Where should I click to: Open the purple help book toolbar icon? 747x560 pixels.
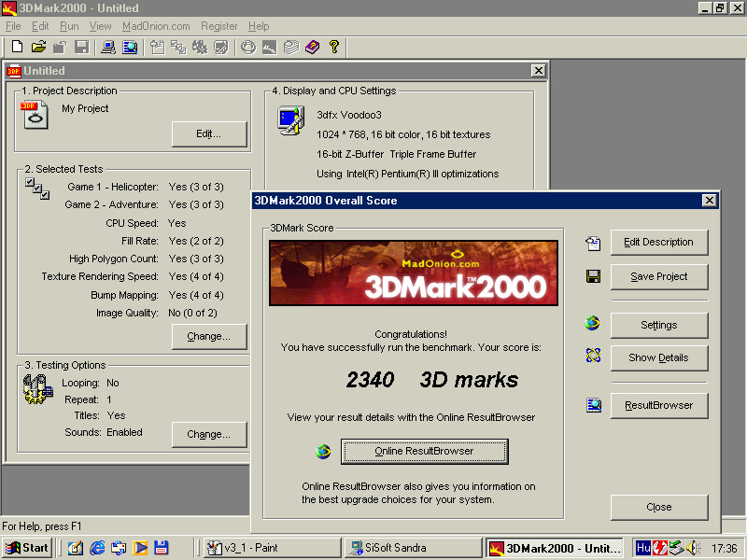pos(313,47)
